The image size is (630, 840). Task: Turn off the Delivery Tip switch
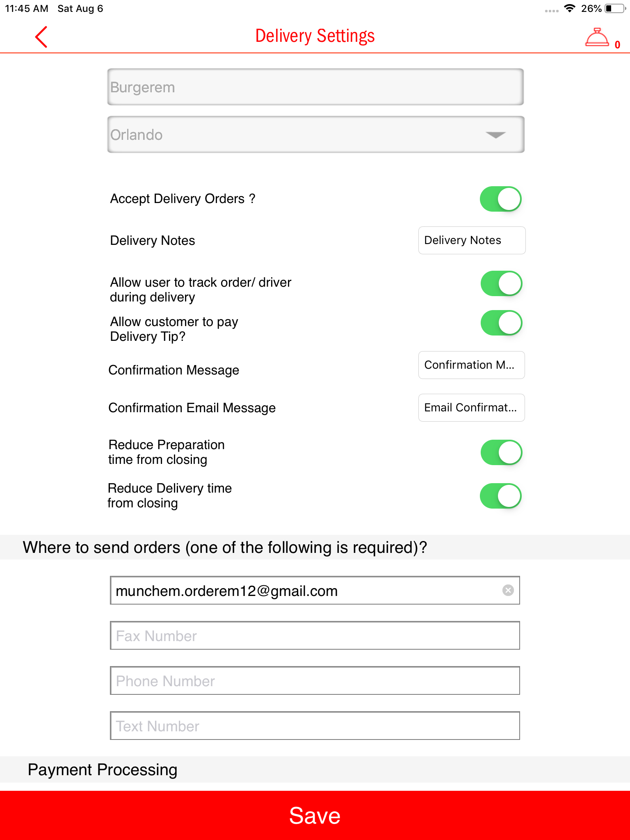click(501, 323)
